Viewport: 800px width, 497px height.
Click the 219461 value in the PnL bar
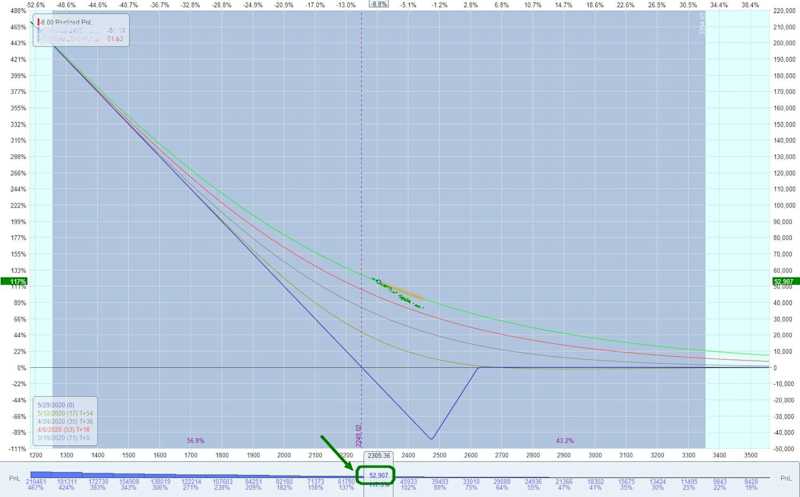pos(36,481)
